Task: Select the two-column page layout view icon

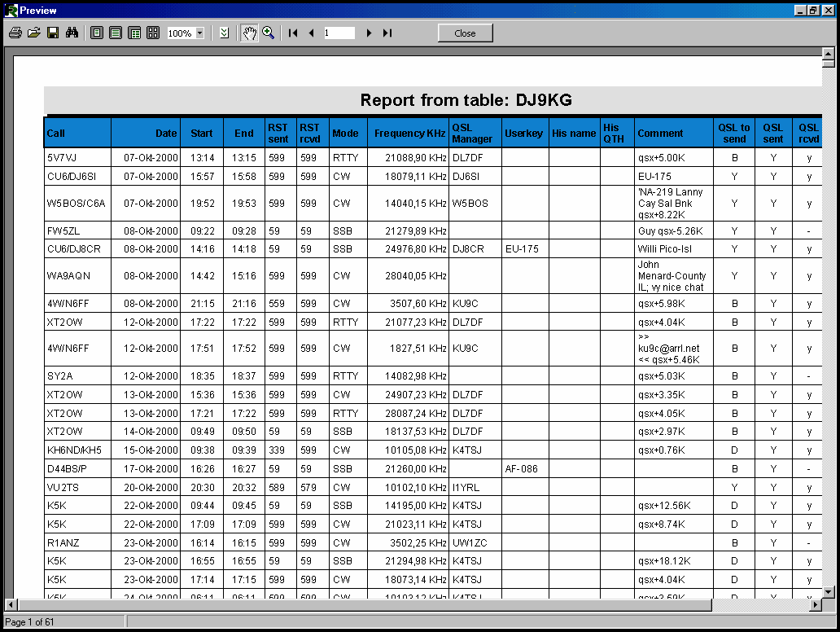Action: click(x=134, y=33)
